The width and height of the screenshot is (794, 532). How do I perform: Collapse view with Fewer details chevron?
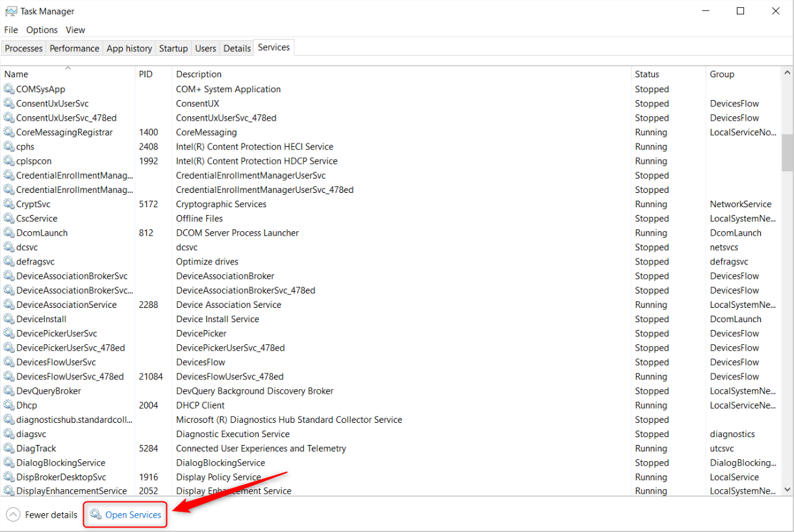(13, 514)
